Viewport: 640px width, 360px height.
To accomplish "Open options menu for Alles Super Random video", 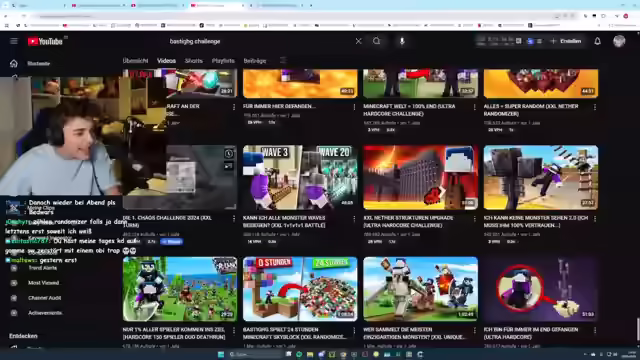I will pos(595,107).
